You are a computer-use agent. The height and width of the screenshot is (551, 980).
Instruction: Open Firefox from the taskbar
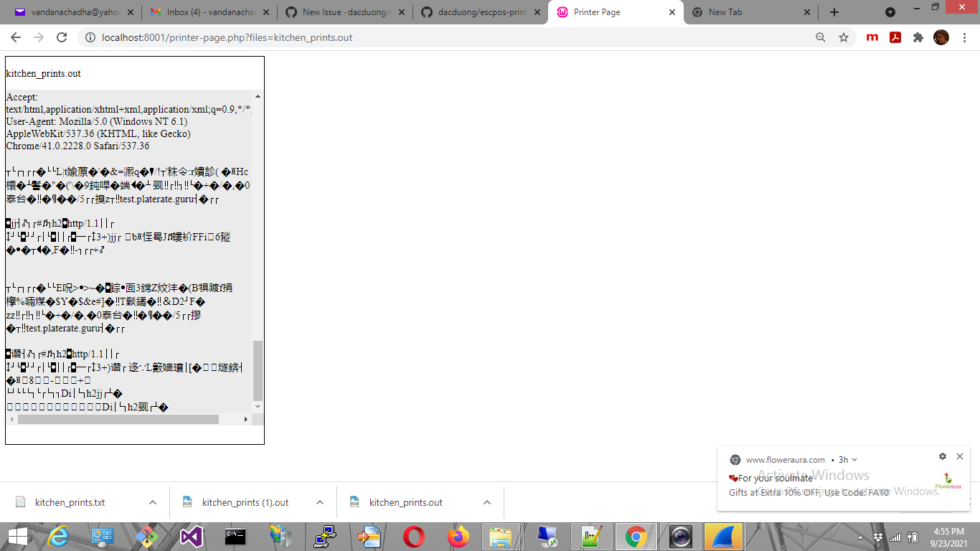coord(458,536)
